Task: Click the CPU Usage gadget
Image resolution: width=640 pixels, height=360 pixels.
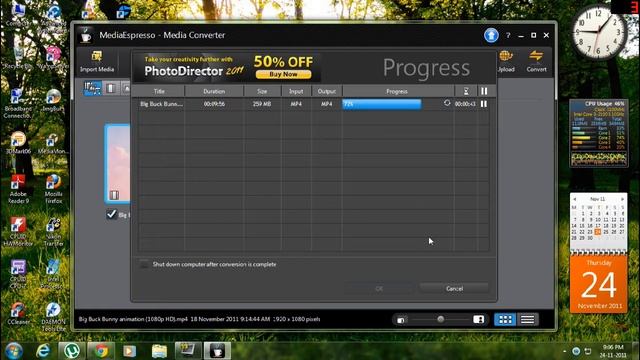Action: 598,133
